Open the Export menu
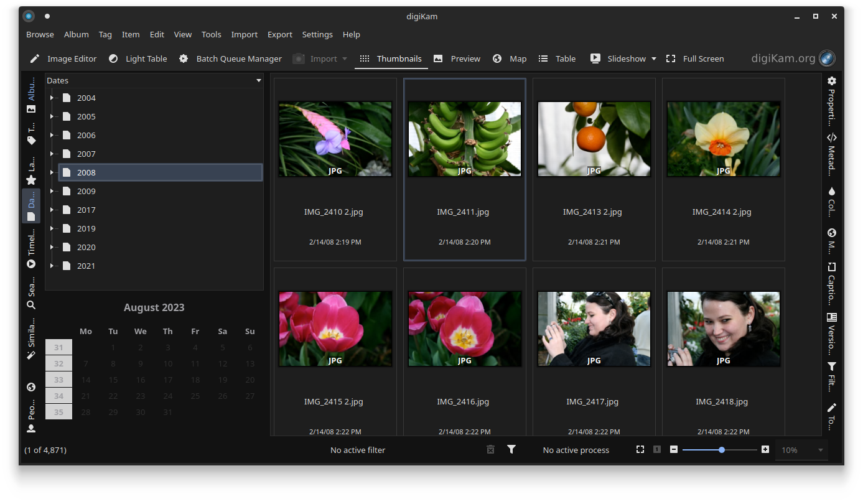The height and width of the screenshot is (504, 863). tap(279, 34)
